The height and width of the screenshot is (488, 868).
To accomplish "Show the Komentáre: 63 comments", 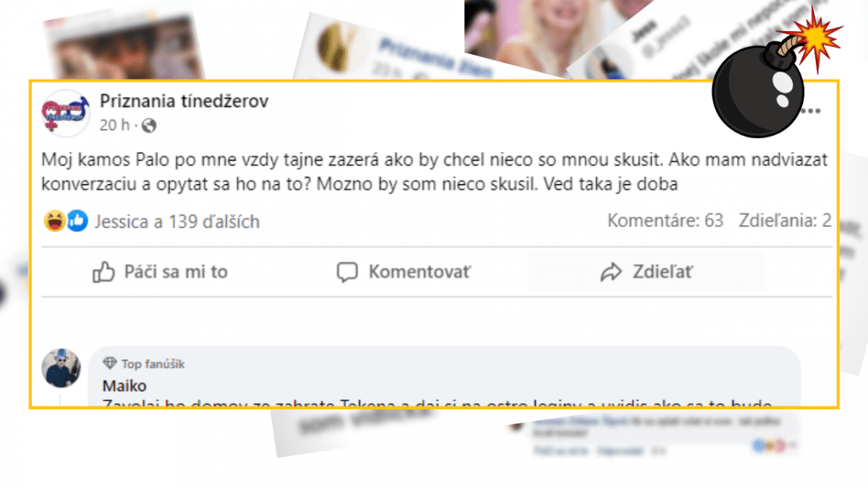I will point(665,221).
